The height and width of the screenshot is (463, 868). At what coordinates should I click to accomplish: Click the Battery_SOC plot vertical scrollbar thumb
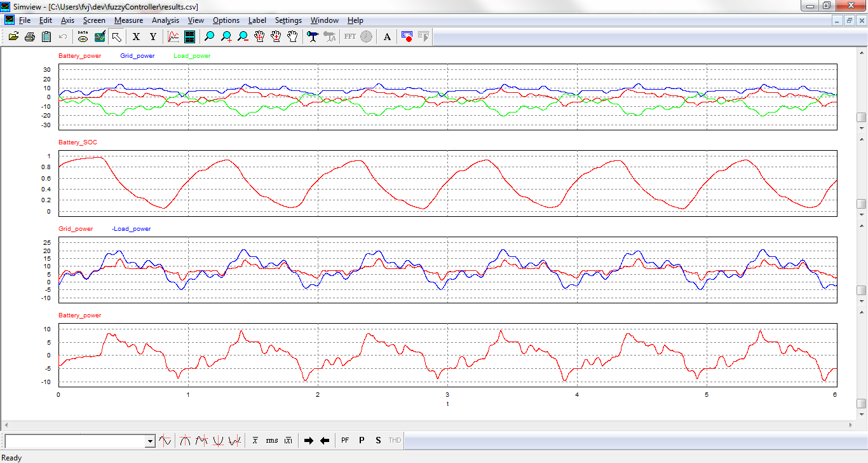tap(861, 204)
